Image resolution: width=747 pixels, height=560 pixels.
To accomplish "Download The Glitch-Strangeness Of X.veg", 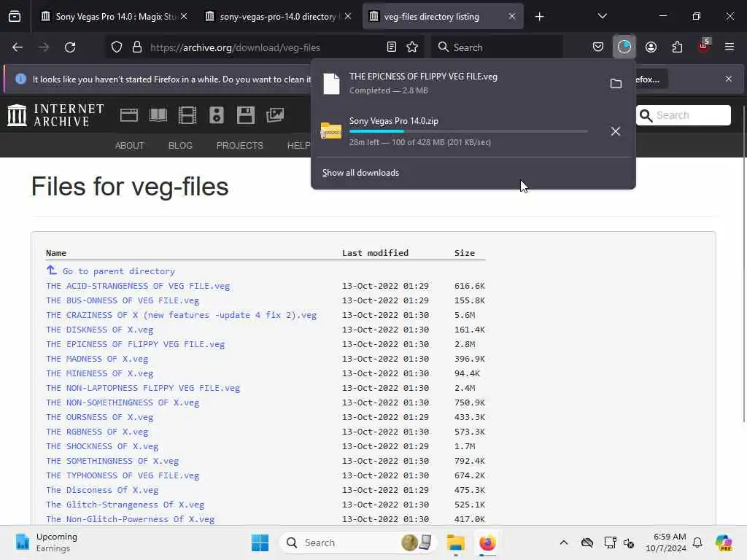I will pyautogui.click(x=125, y=505).
